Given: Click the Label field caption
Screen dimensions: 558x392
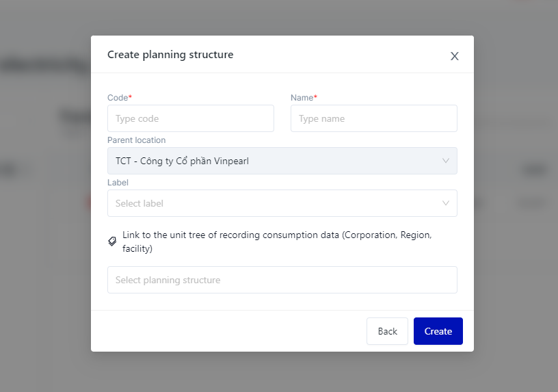Looking at the screenshot, I should coord(118,183).
